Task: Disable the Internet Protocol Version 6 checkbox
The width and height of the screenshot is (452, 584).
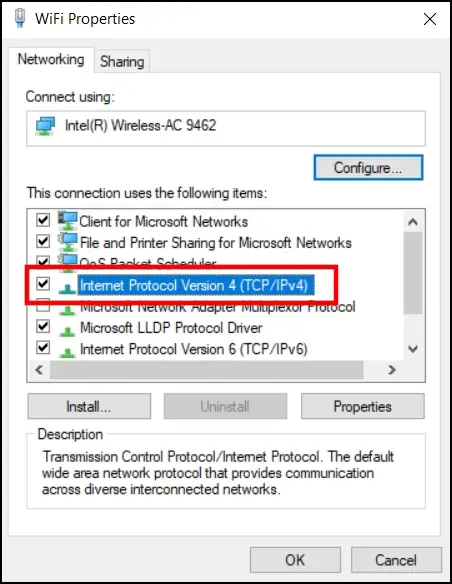Action: tap(43, 348)
